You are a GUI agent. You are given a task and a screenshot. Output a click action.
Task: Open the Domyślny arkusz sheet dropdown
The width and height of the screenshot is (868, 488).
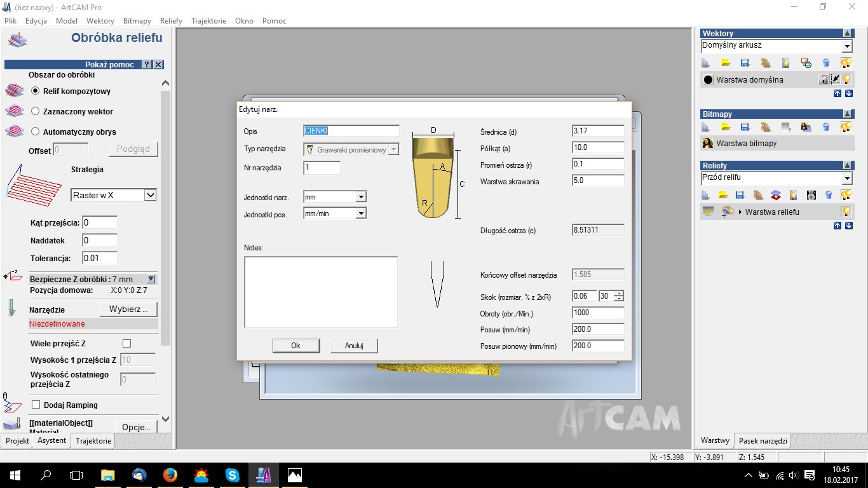tap(847, 46)
